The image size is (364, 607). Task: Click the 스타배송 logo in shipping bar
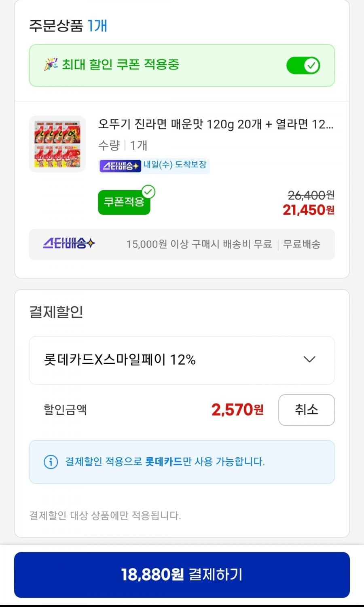69,244
